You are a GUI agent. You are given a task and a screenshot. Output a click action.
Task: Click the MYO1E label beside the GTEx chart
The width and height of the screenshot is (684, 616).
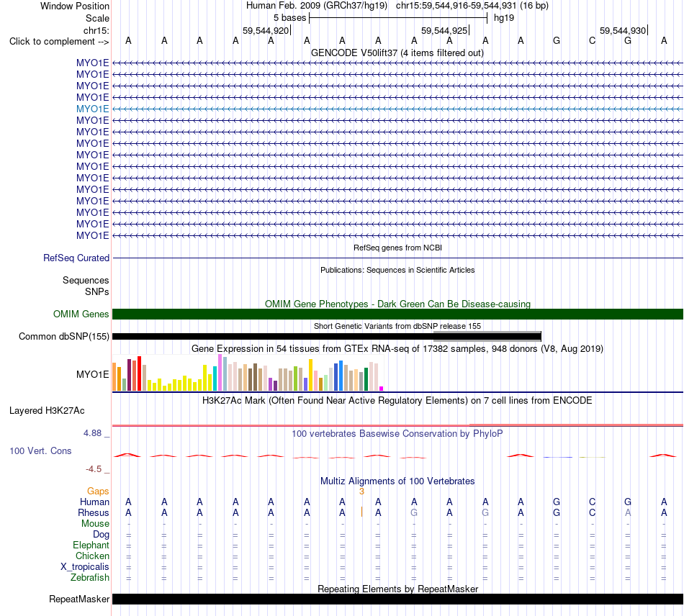[92, 374]
